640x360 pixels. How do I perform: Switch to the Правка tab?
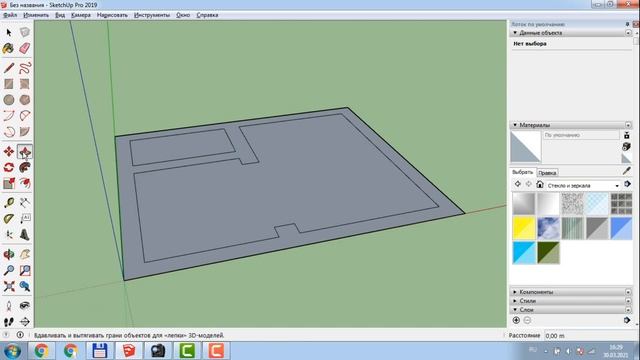[x=547, y=173]
